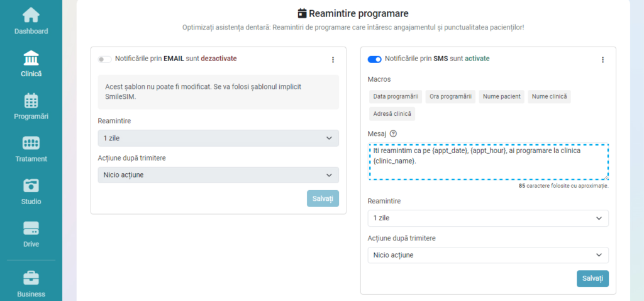
Task: Enable the EMAIL notifications toggle
Action: click(x=104, y=59)
